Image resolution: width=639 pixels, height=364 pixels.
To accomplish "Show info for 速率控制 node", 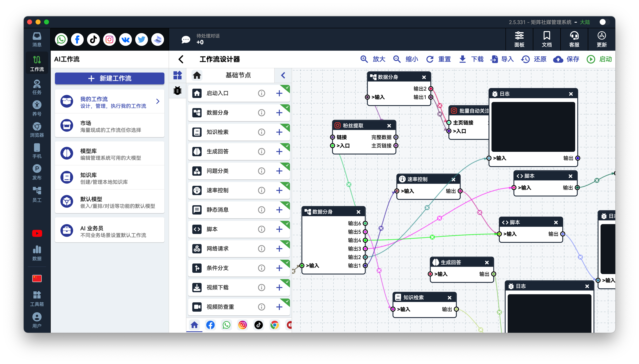I will [x=261, y=190].
